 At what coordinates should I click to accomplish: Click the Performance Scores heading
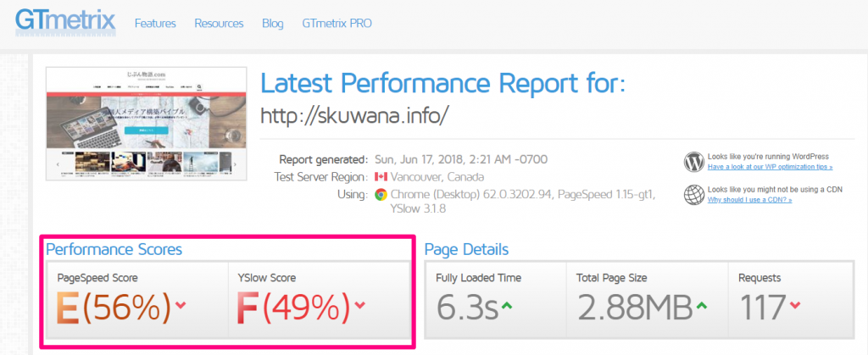click(x=114, y=249)
